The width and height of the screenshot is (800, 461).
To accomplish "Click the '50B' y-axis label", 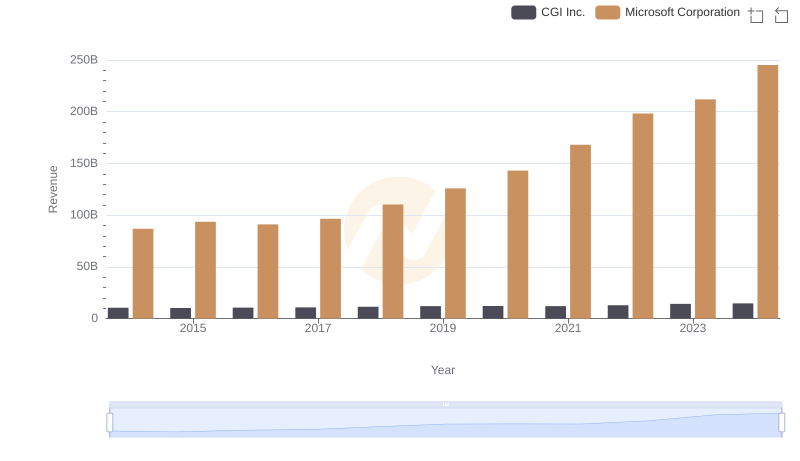I will coord(87,266).
